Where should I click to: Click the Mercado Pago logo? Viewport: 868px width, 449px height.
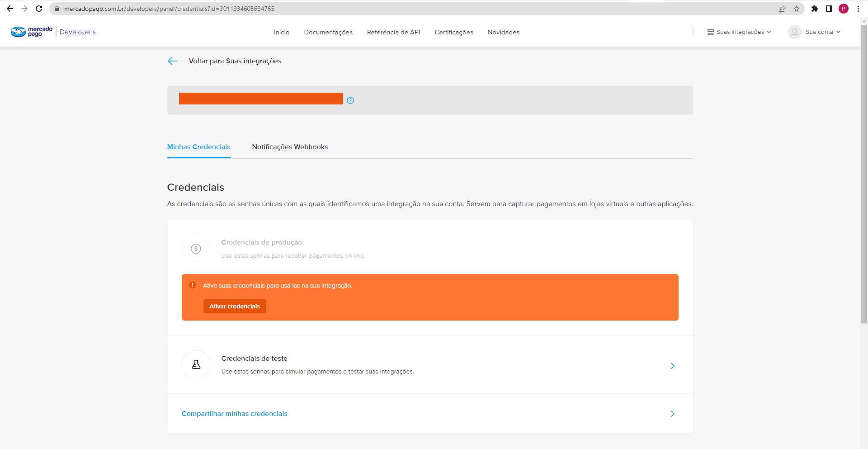click(32, 32)
